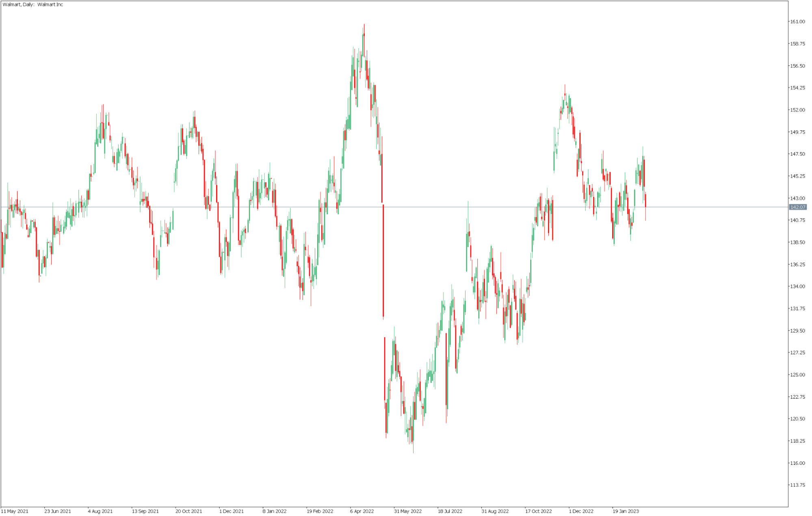Click the 122.75 price axis label
812x516 pixels.
pyautogui.click(x=797, y=397)
